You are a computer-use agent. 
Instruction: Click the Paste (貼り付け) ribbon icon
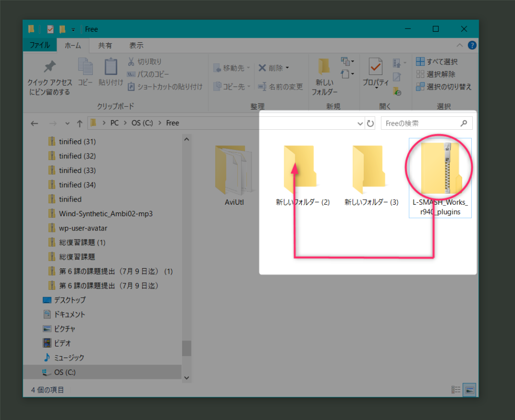click(111, 66)
